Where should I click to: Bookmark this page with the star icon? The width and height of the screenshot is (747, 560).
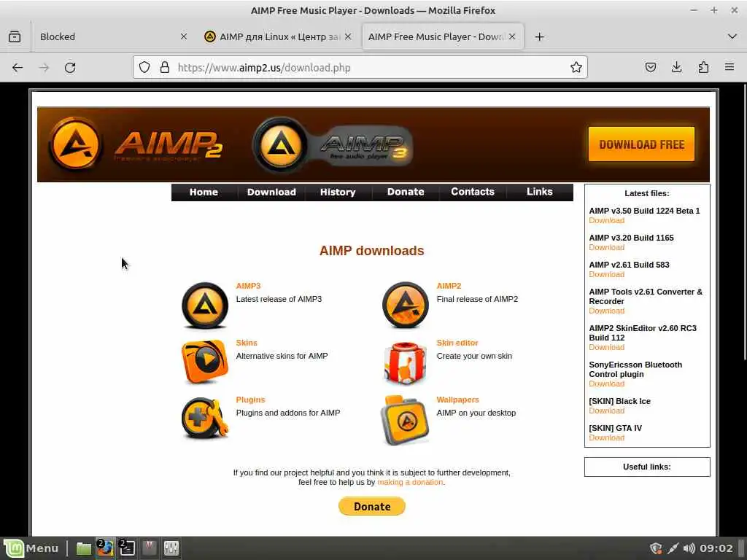click(x=576, y=68)
